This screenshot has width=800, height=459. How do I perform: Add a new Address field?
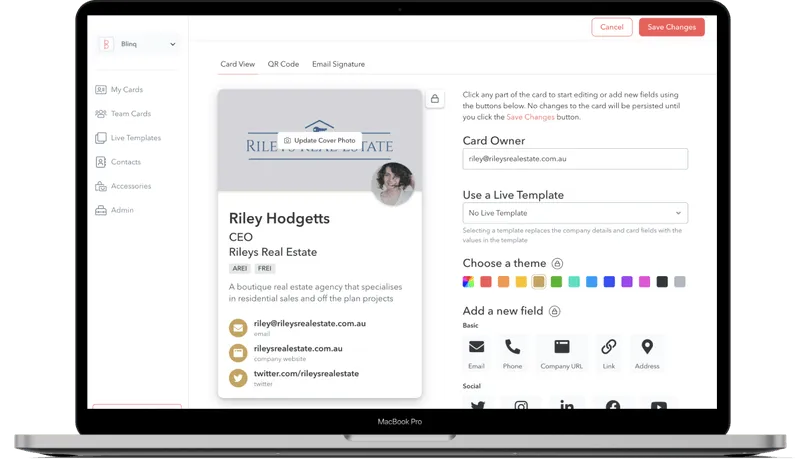(x=647, y=354)
